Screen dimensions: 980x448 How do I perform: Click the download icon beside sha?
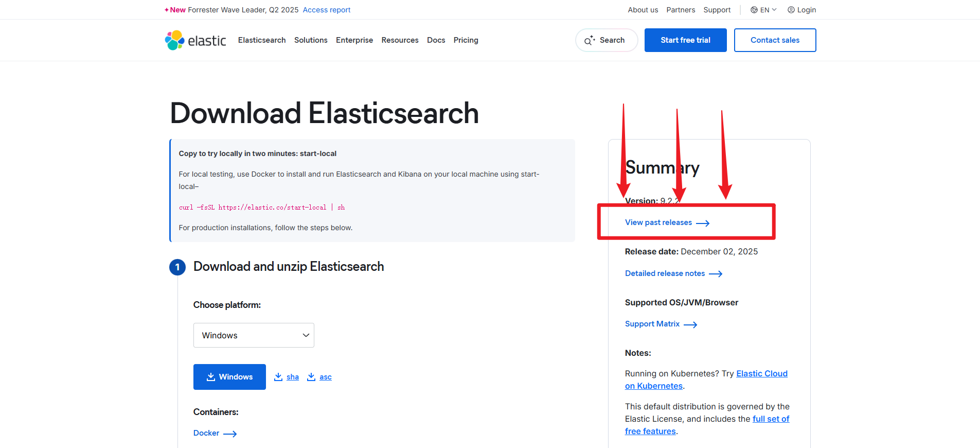278,377
